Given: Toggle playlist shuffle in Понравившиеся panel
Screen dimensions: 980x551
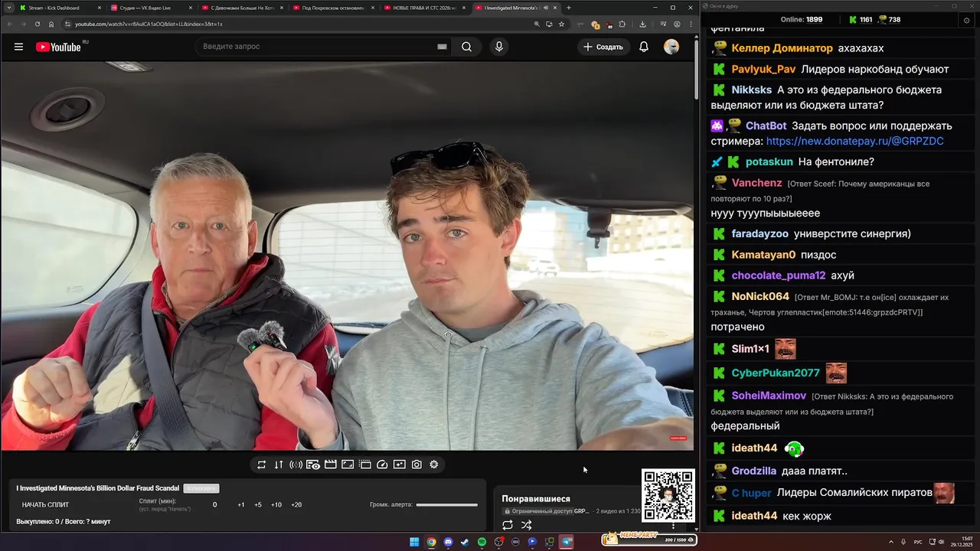Looking at the screenshot, I should (527, 525).
